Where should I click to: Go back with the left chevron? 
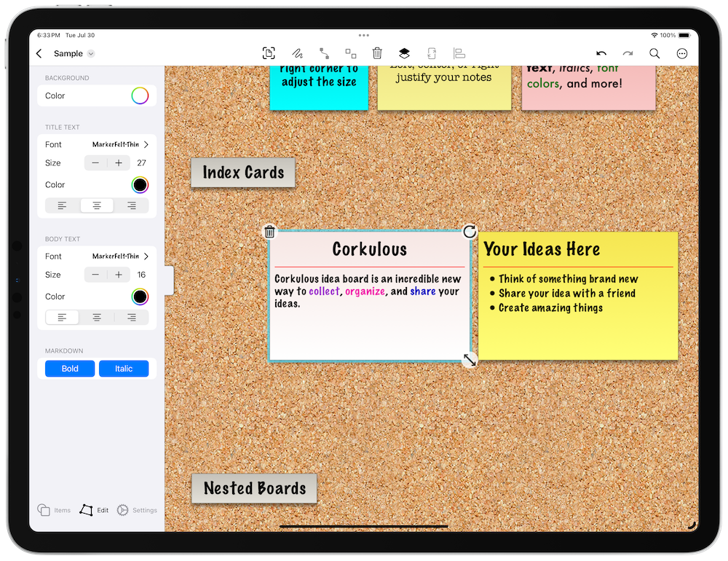[x=39, y=53]
